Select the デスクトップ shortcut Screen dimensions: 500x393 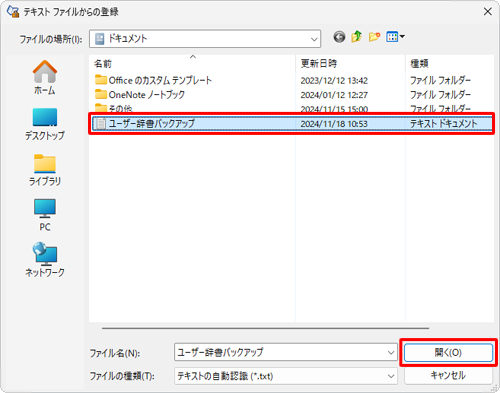(x=45, y=124)
